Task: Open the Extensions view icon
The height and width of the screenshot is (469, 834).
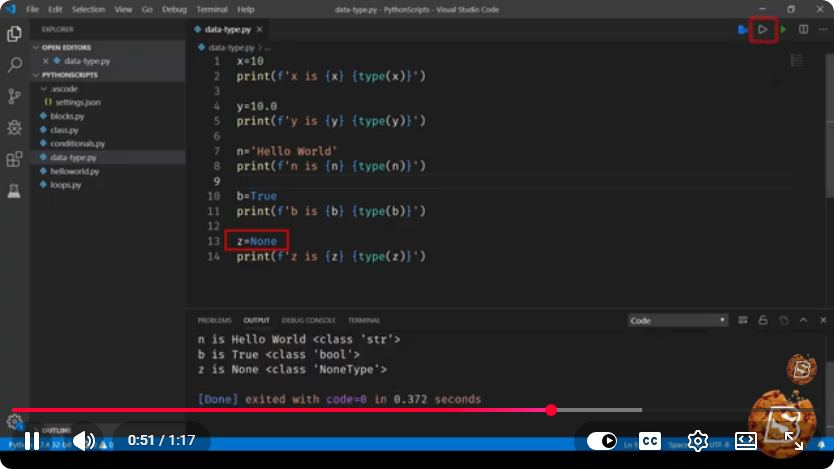Action: click(14, 159)
